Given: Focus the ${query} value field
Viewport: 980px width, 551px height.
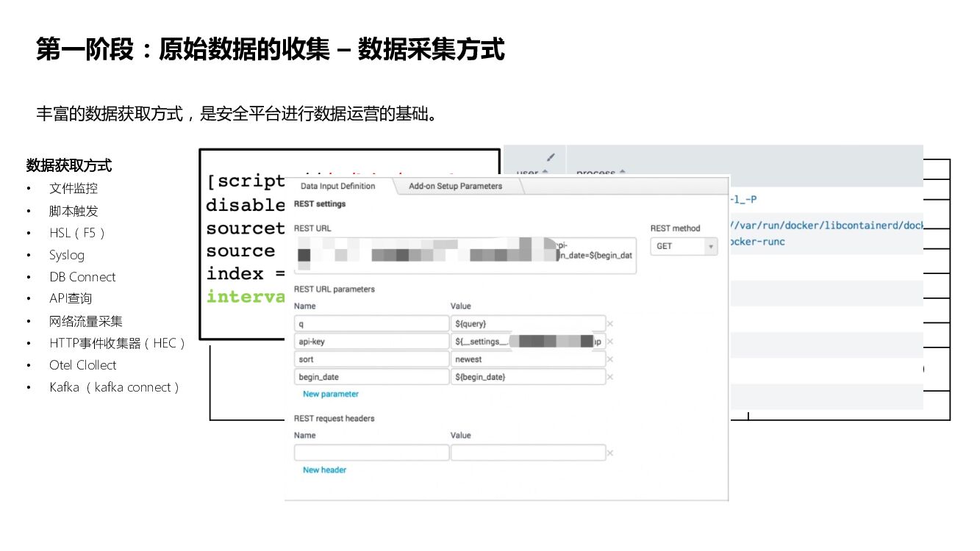Looking at the screenshot, I should coord(527,324).
